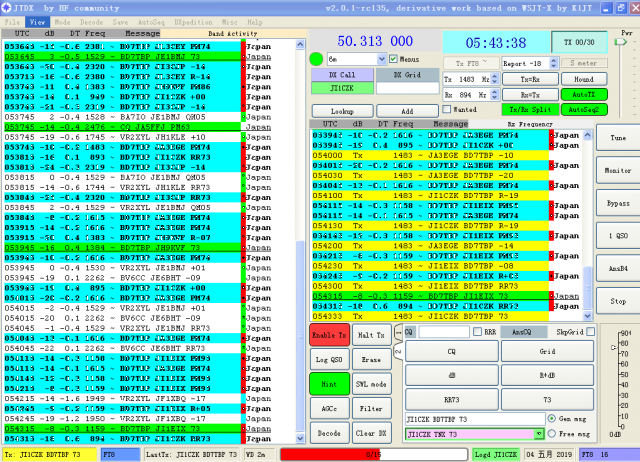Click the Erase button
The height and width of the screenshot is (462, 640).
click(x=371, y=360)
